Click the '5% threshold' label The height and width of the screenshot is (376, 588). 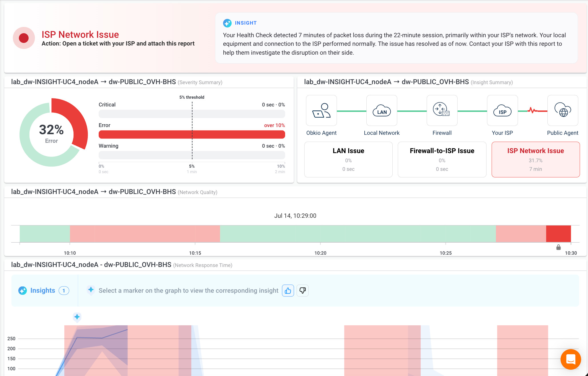click(192, 97)
